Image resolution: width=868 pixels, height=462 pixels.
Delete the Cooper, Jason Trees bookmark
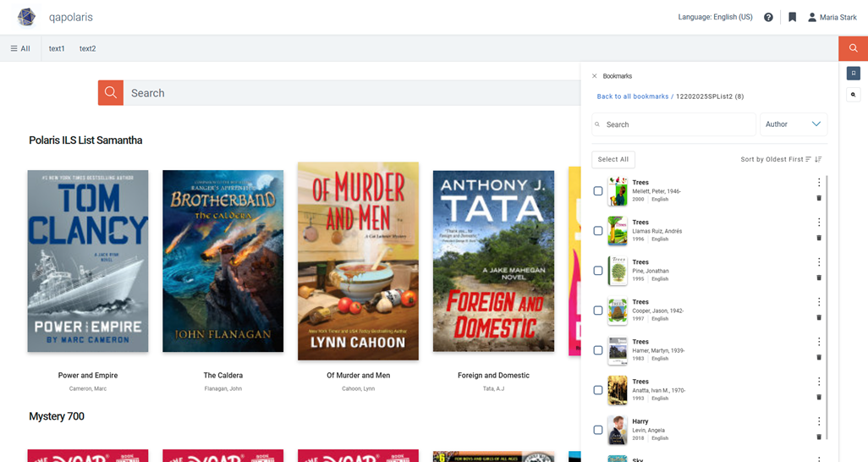[x=819, y=318]
